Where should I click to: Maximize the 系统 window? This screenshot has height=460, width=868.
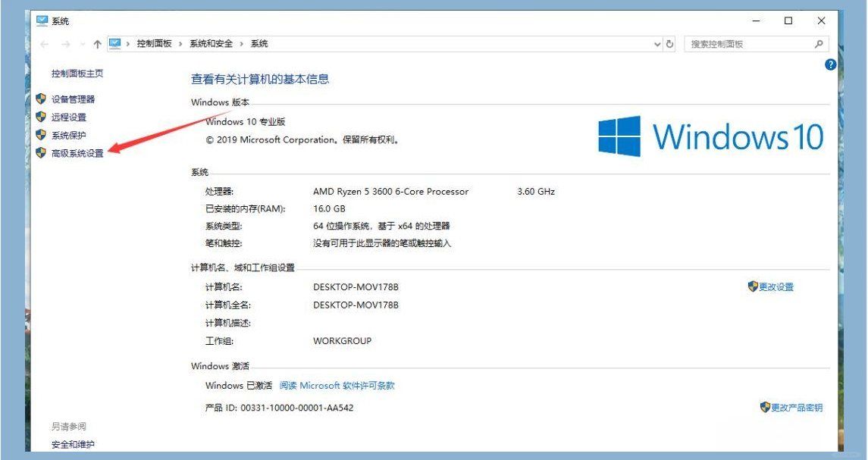788,21
